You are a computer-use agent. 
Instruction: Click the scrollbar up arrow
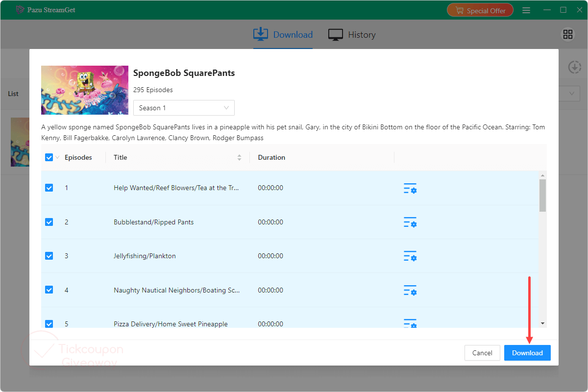pyautogui.click(x=542, y=175)
